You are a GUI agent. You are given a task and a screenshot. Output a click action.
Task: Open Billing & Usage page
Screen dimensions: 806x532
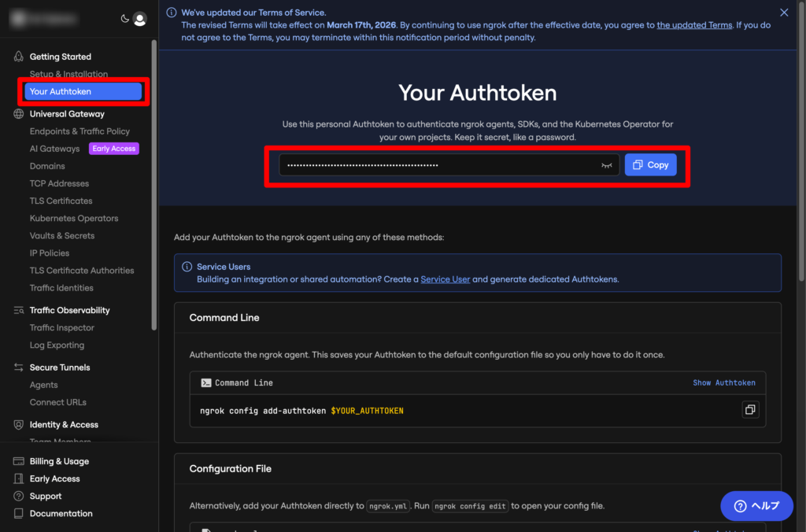(59, 461)
